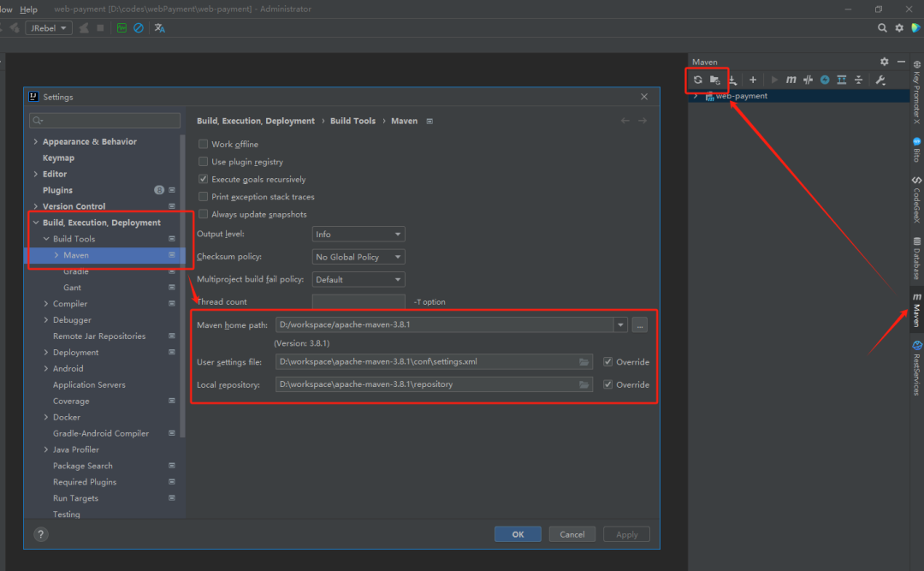Open Checksum policy dropdown
This screenshot has width=924, height=571.
(x=358, y=257)
